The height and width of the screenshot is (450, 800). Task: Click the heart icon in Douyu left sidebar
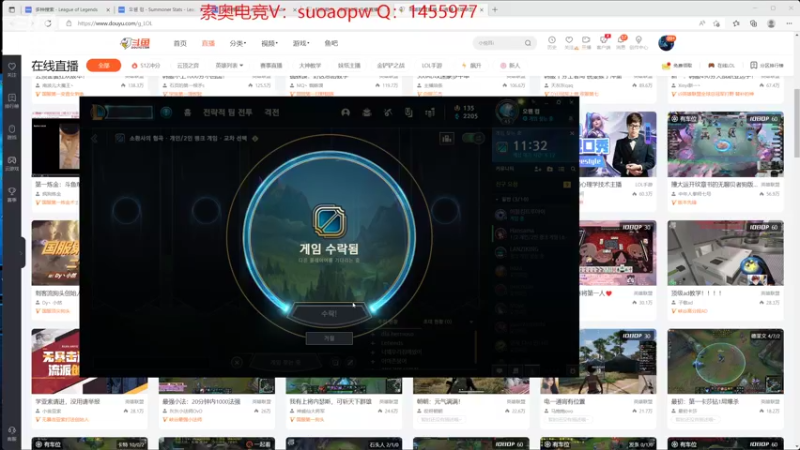[x=12, y=68]
